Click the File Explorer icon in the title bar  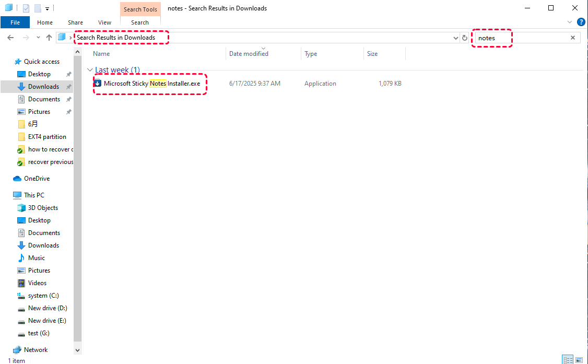point(9,7)
